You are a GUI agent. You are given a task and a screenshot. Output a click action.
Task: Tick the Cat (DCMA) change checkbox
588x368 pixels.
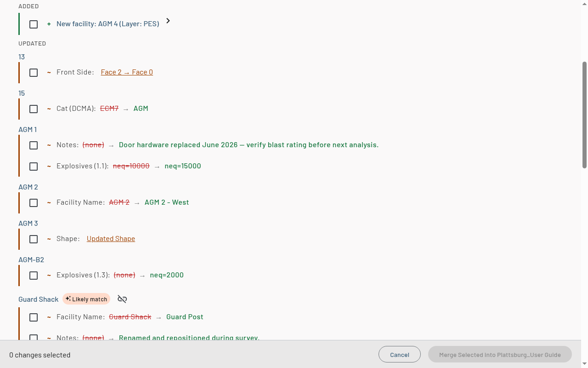pos(34,109)
